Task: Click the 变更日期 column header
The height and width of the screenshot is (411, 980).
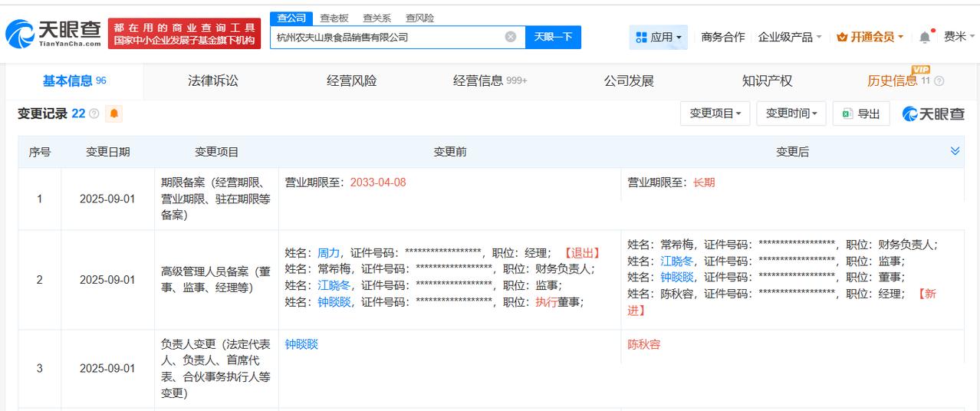Action: tap(108, 152)
